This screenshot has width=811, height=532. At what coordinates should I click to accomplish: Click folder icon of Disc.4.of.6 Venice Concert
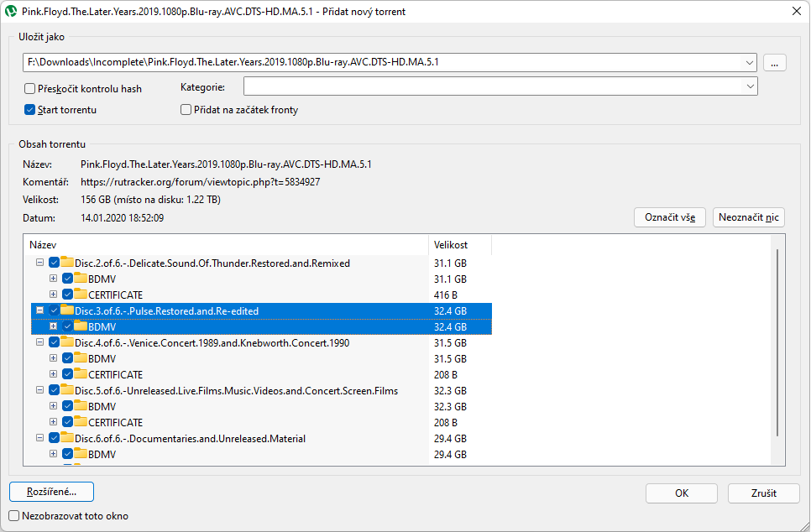[x=67, y=342]
